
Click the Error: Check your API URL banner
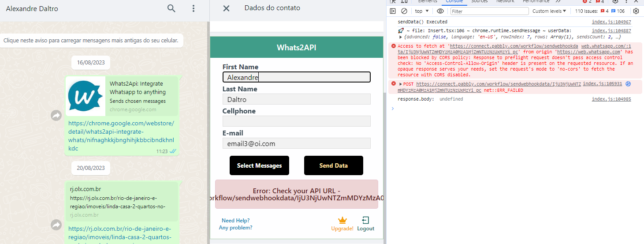[297, 194]
